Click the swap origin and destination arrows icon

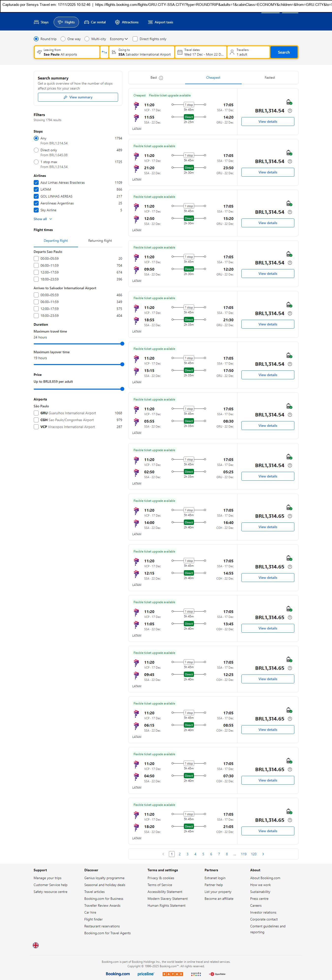(x=104, y=52)
